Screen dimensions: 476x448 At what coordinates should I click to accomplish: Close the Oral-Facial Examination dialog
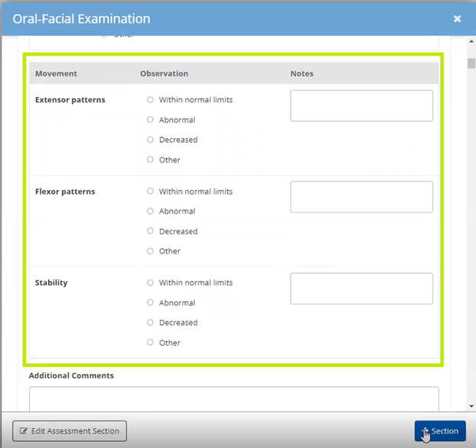click(x=457, y=19)
